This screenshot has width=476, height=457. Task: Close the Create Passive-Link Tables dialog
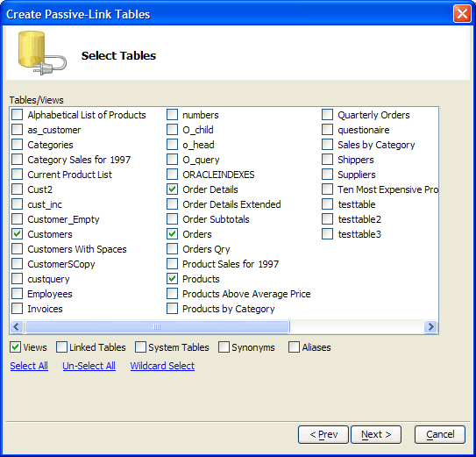(x=462, y=14)
